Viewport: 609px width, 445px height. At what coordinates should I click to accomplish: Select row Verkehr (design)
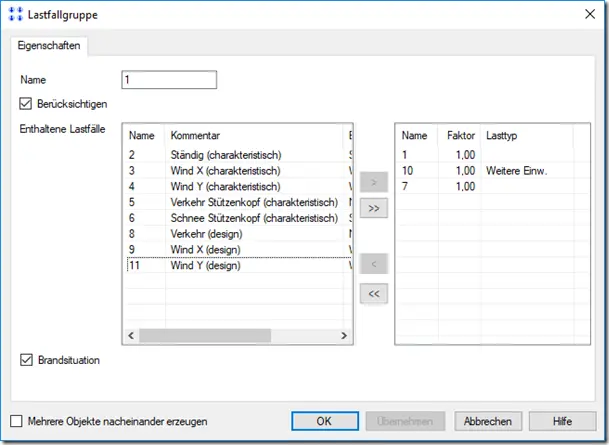pyautogui.click(x=238, y=234)
